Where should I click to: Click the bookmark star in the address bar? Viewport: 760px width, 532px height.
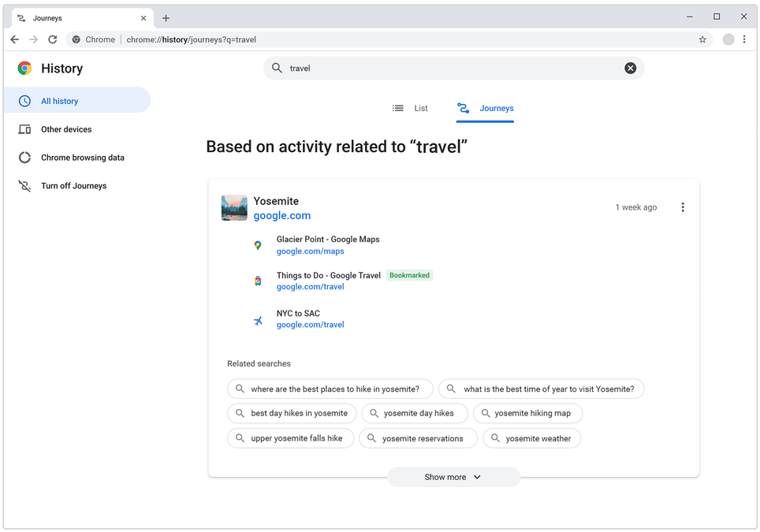point(702,39)
